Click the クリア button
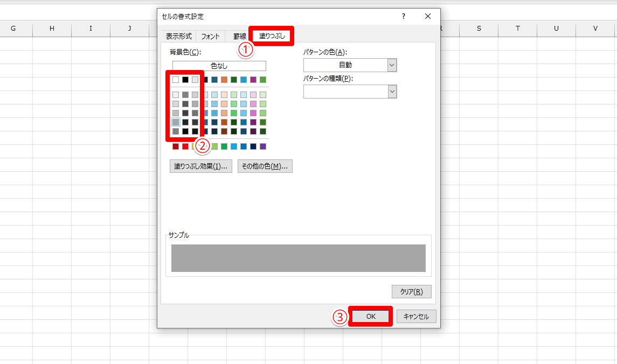The width and height of the screenshot is (617, 364). coord(411,292)
